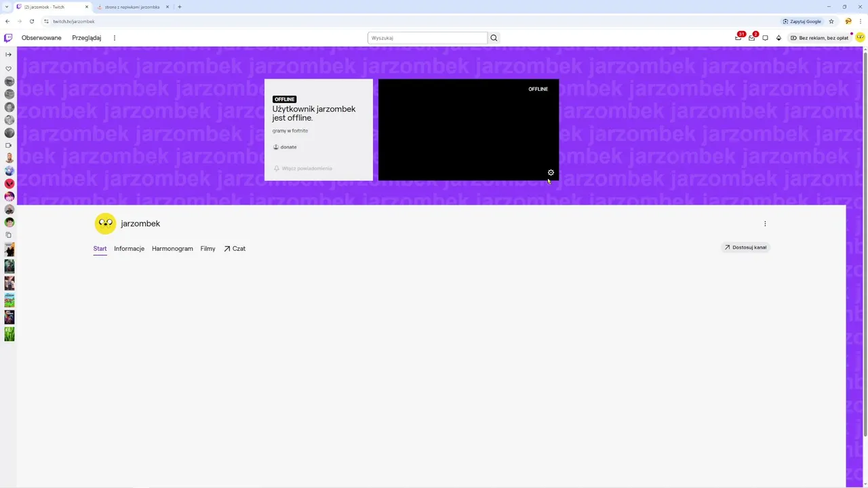Click the jarzombek channel name
The image size is (868, 488).
click(140, 224)
